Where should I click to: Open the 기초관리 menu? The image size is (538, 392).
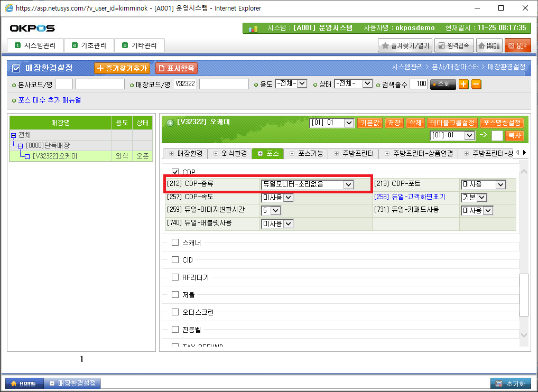[89, 46]
